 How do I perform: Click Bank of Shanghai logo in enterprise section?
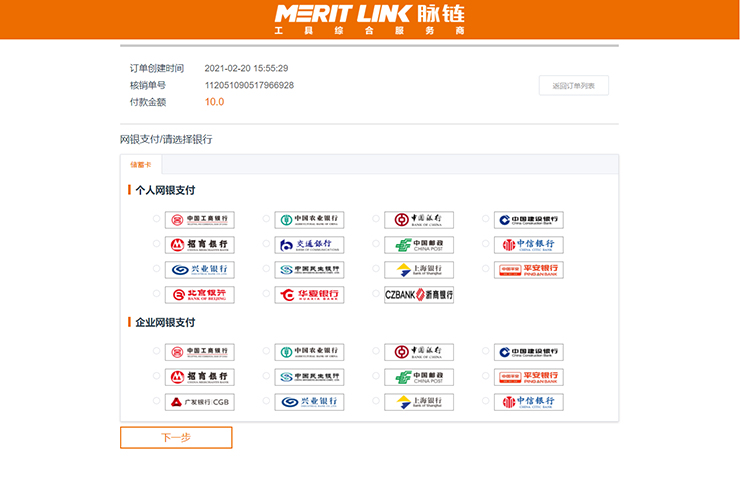tap(419, 402)
